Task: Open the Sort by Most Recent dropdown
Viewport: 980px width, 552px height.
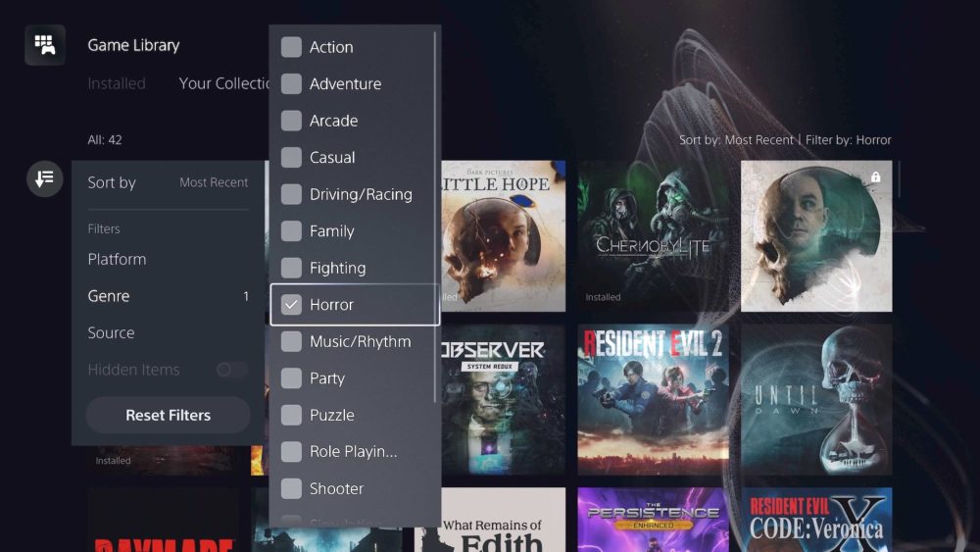Action: (x=168, y=182)
